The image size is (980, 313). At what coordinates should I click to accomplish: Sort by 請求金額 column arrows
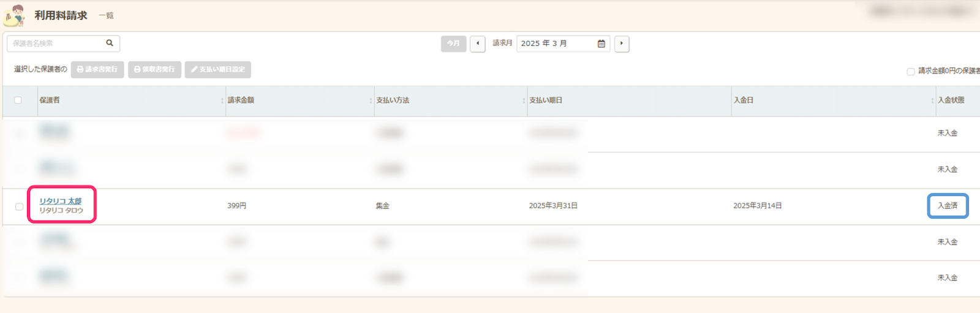[371, 100]
